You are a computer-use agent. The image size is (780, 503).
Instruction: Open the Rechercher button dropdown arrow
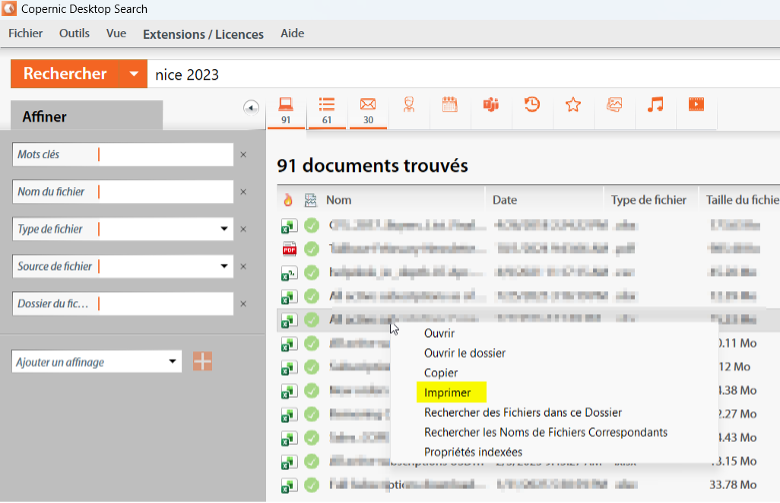[x=132, y=74]
